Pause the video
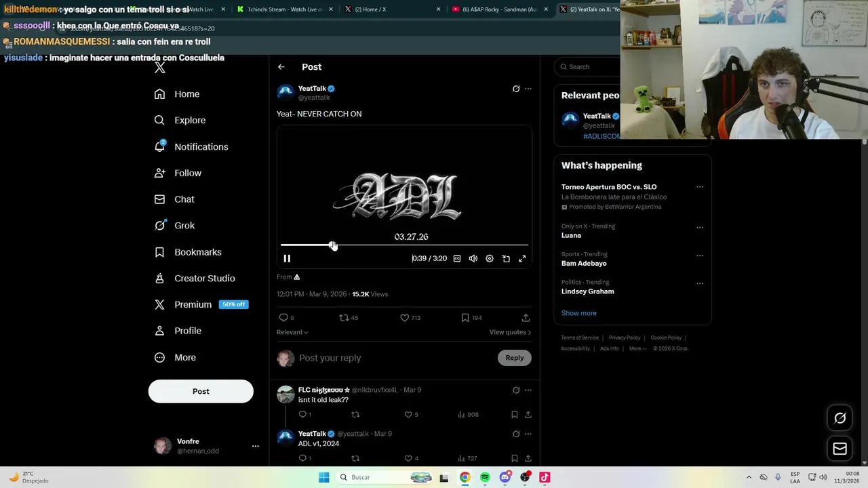This screenshot has height=488, width=868. pyautogui.click(x=287, y=258)
